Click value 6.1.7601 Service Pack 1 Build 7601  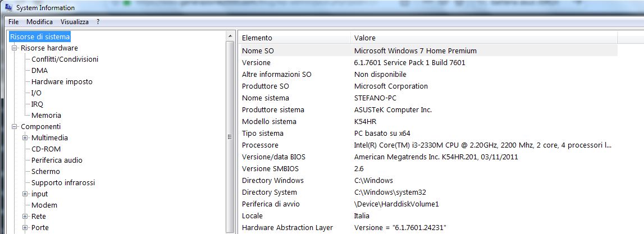(x=409, y=63)
